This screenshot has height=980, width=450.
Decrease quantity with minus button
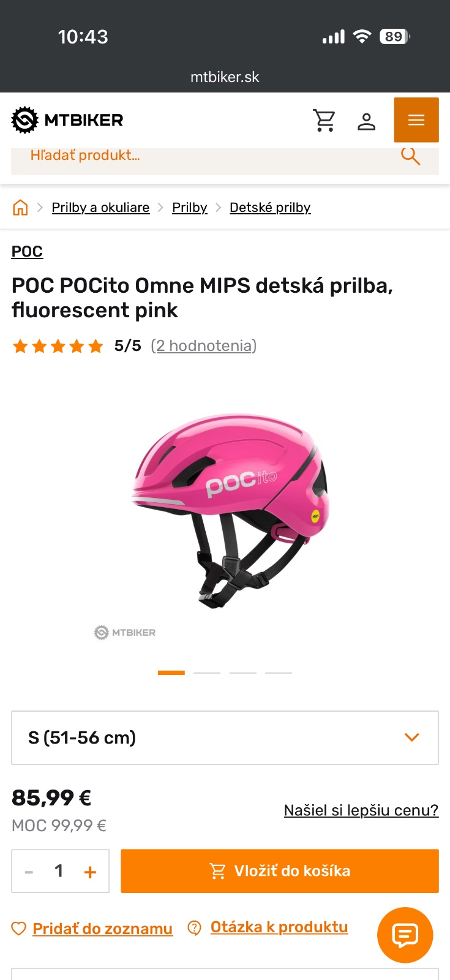coord(29,872)
